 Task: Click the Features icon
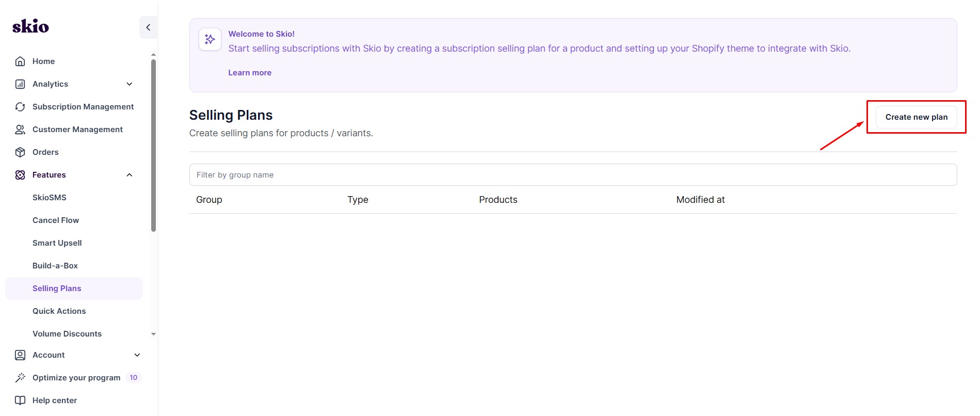[x=20, y=175]
